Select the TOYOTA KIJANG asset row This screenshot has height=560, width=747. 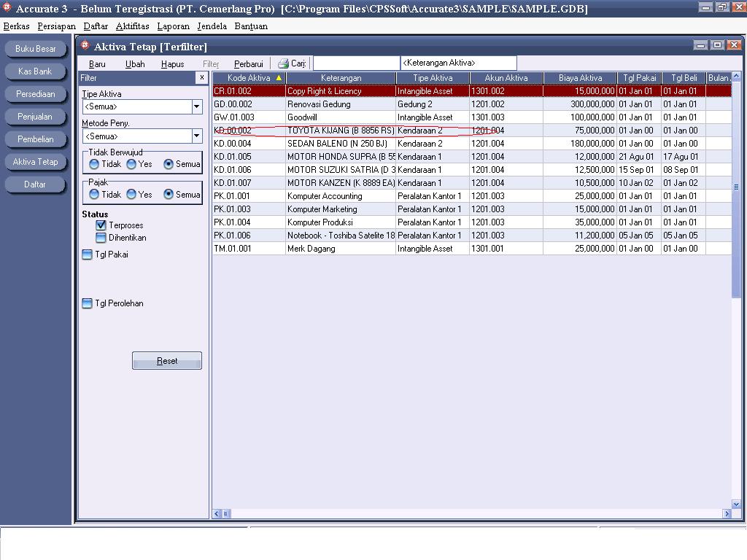[x=340, y=130]
